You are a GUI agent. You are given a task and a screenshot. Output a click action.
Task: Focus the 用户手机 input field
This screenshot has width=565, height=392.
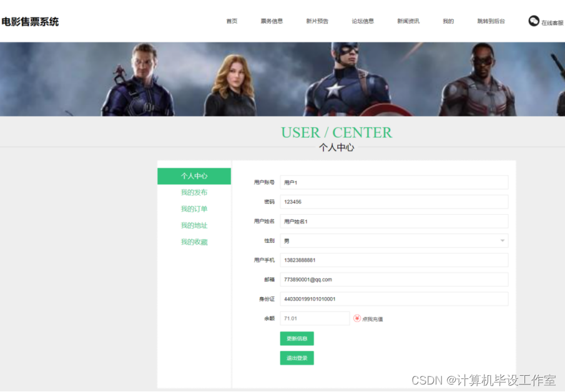(x=394, y=260)
